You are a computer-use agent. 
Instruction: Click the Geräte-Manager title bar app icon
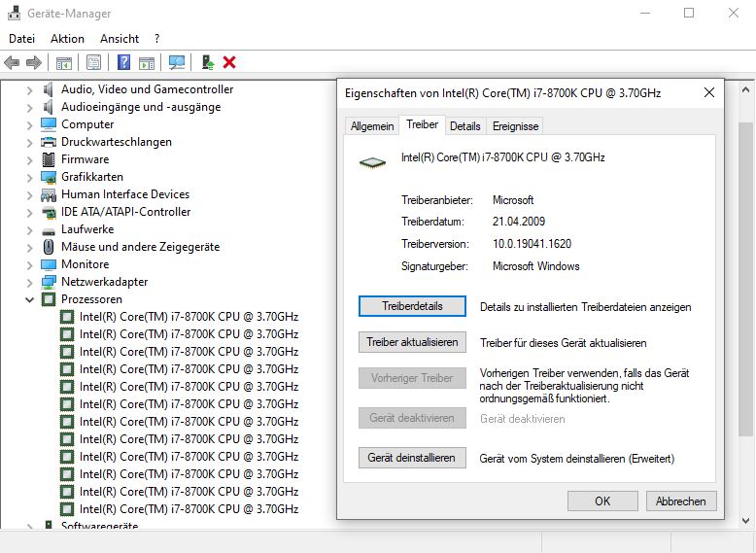(x=14, y=13)
